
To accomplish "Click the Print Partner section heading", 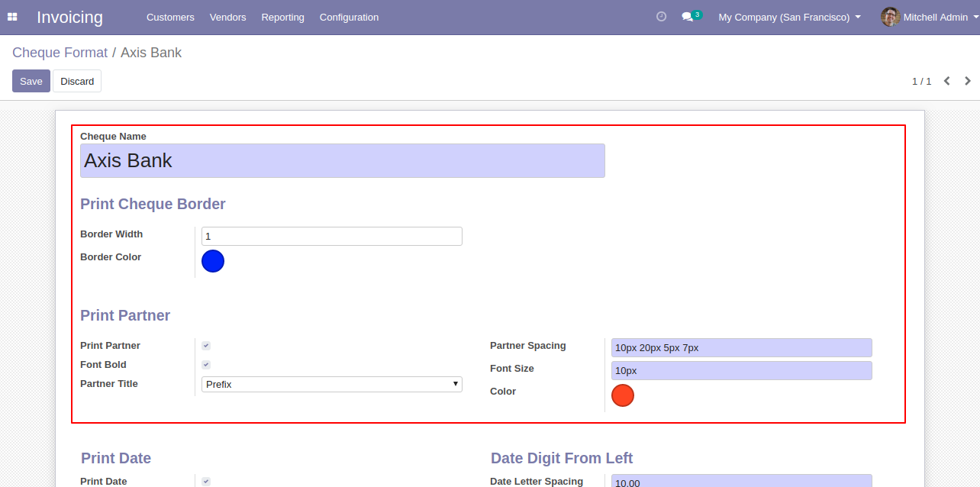I will tap(125, 315).
